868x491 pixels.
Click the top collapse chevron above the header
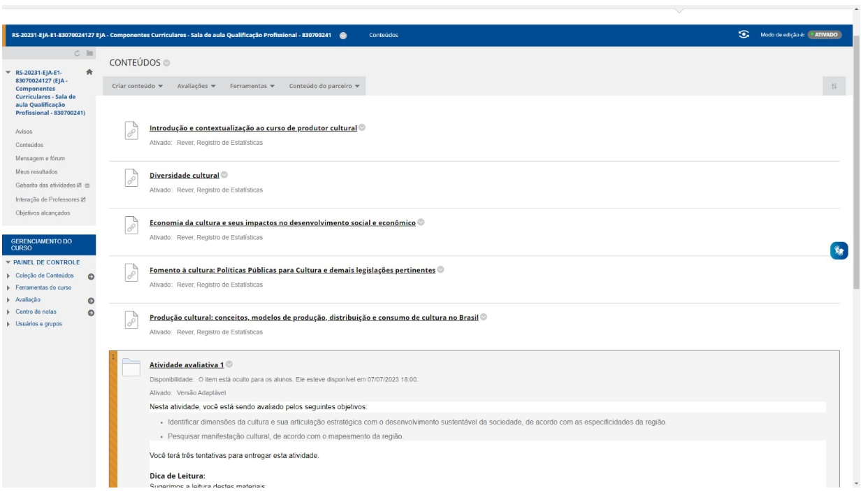(678, 10)
